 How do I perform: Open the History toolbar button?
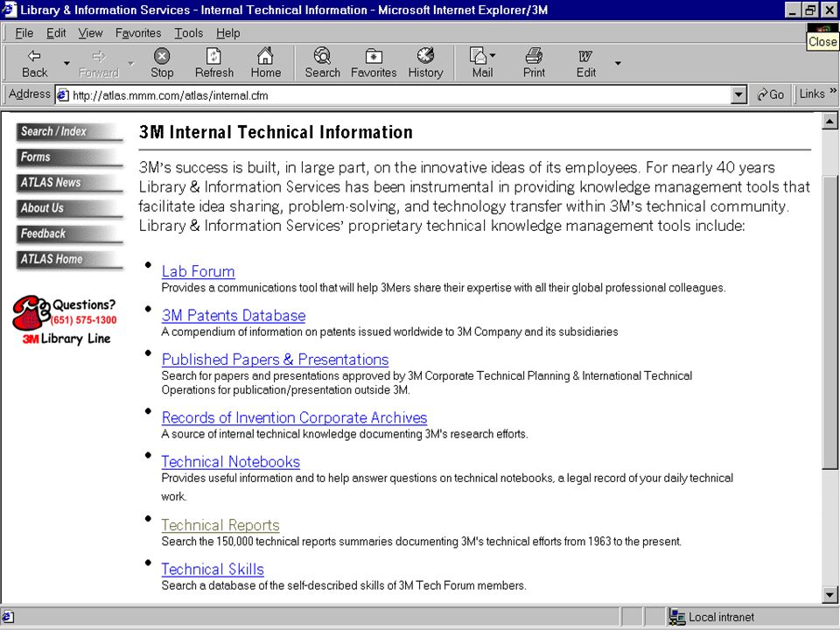pos(425,63)
